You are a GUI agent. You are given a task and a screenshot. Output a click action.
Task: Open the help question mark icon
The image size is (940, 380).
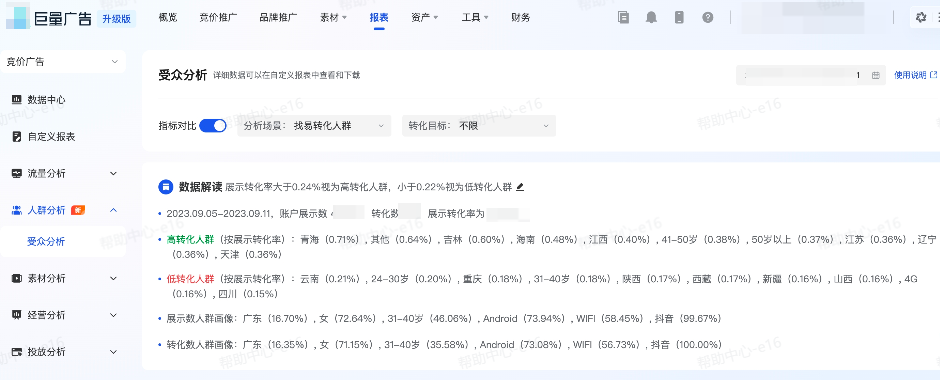point(708,17)
